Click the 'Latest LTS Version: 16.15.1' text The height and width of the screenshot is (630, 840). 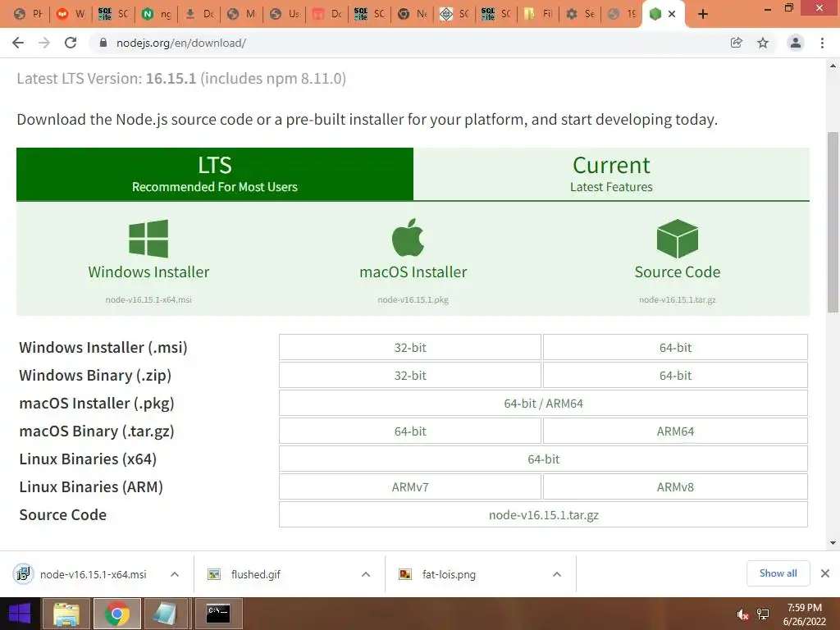pos(107,78)
